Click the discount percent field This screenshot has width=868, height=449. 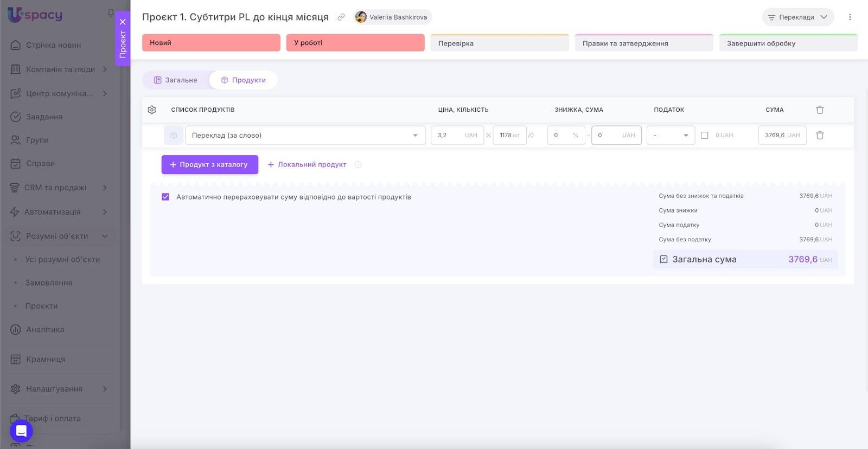click(x=566, y=135)
